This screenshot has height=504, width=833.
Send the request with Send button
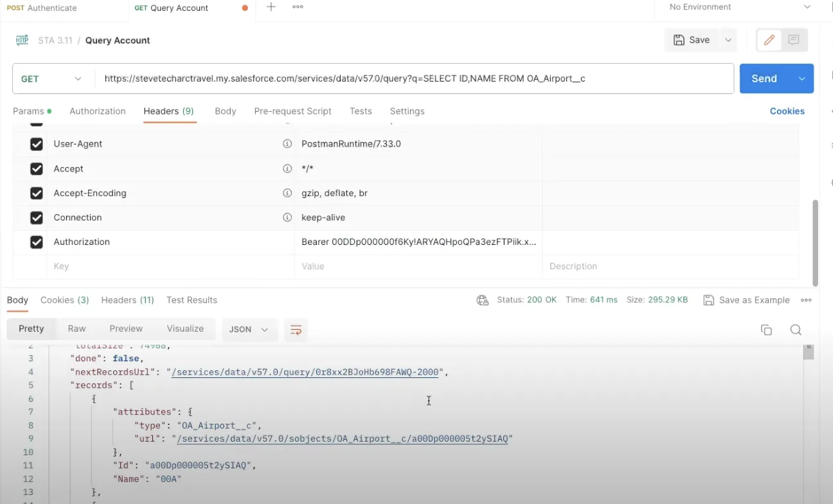click(764, 78)
